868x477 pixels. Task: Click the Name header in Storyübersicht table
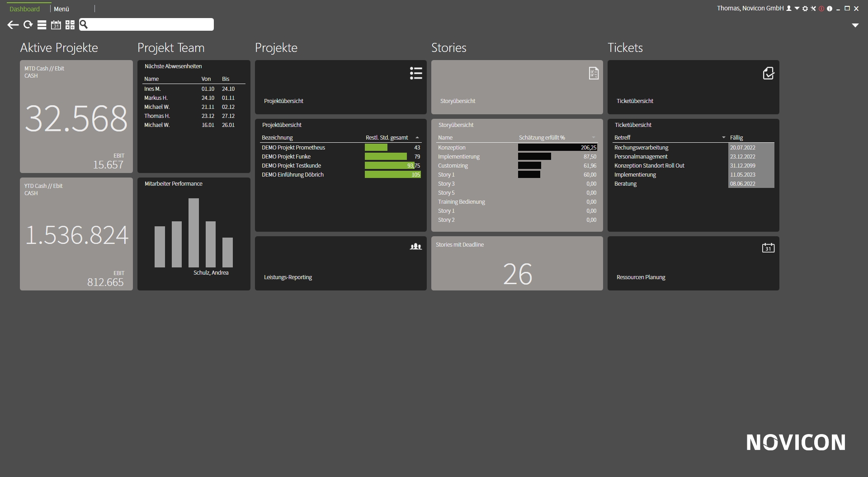click(x=445, y=138)
